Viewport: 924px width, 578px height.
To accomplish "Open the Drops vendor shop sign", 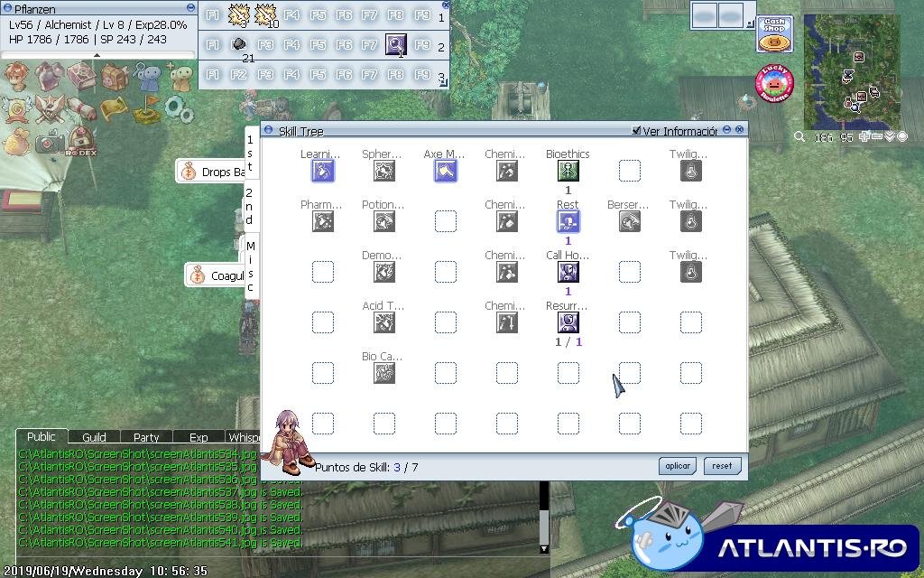I will (x=210, y=172).
